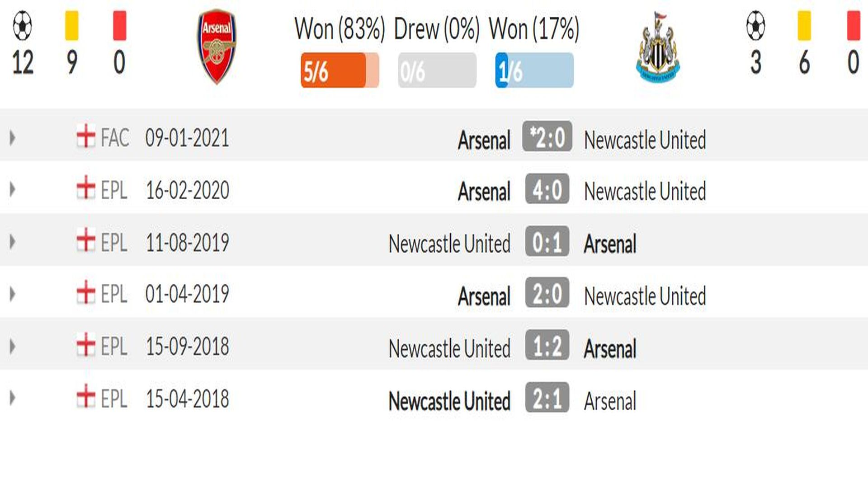The image size is (868, 488).
Task: Click the Arsenal club crest
Action: 217,47
